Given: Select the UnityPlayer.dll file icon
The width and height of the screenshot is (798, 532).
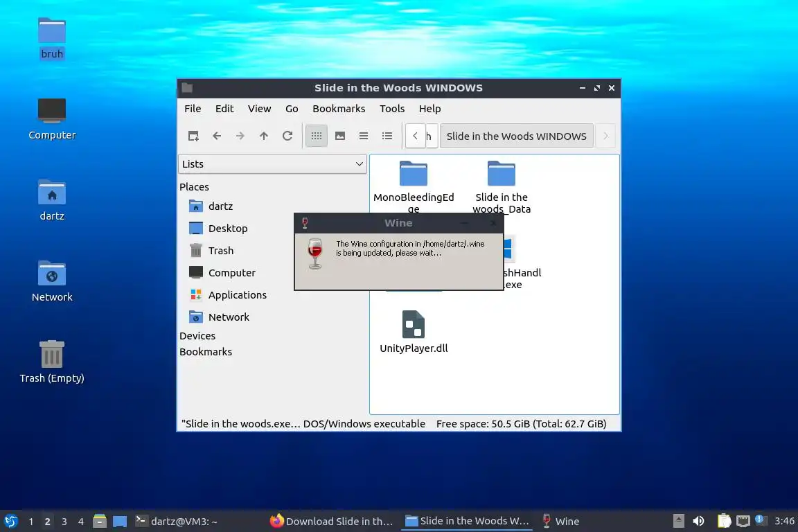Looking at the screenshot, I should (x=414, y=324).
